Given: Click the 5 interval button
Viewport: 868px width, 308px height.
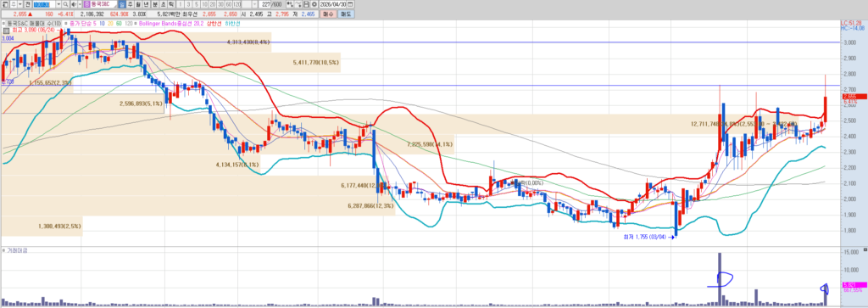Looking at the screenshot, I should [197, 4].
